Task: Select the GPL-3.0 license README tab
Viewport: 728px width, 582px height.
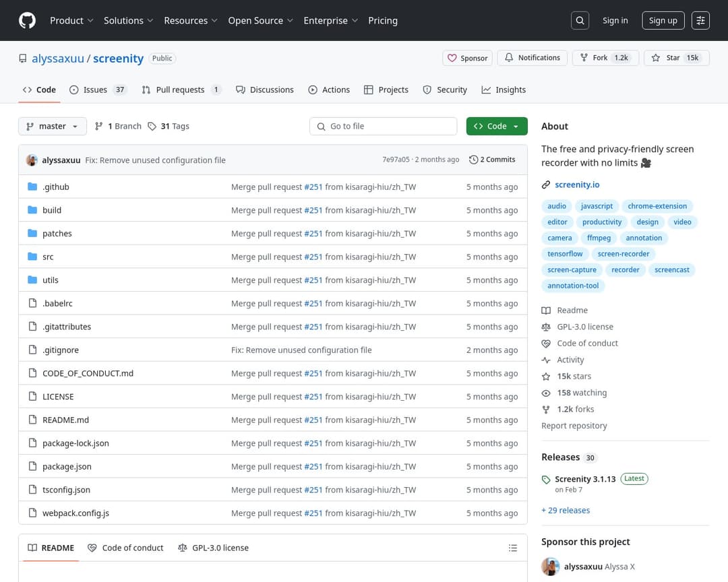Action: 214,548
